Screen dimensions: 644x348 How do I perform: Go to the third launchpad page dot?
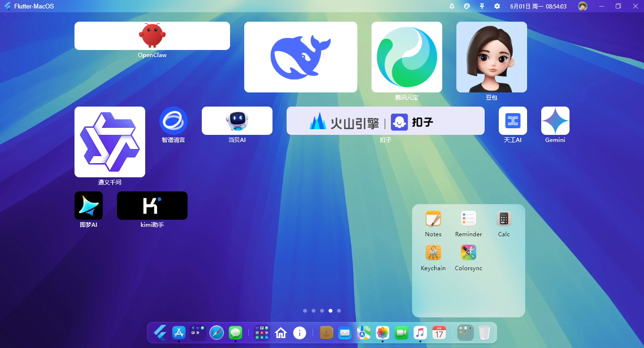pos(322,311)
